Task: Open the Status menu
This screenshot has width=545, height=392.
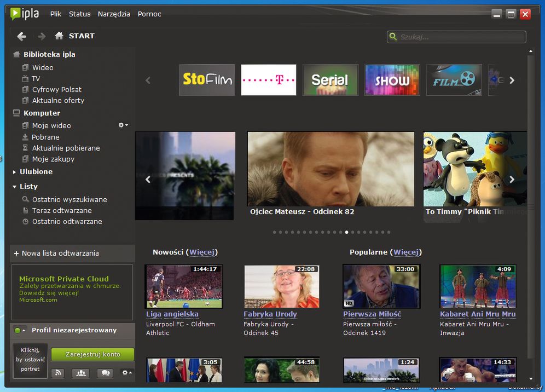Action: coord(79,14)
